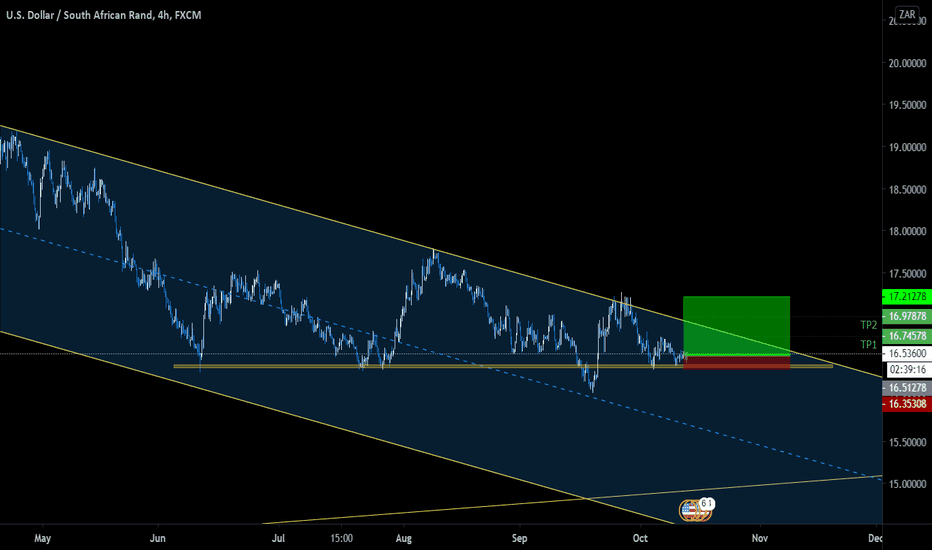Click the 17.50000 price axis label
This screenshot has width=932, height=550.
[907, 274]
